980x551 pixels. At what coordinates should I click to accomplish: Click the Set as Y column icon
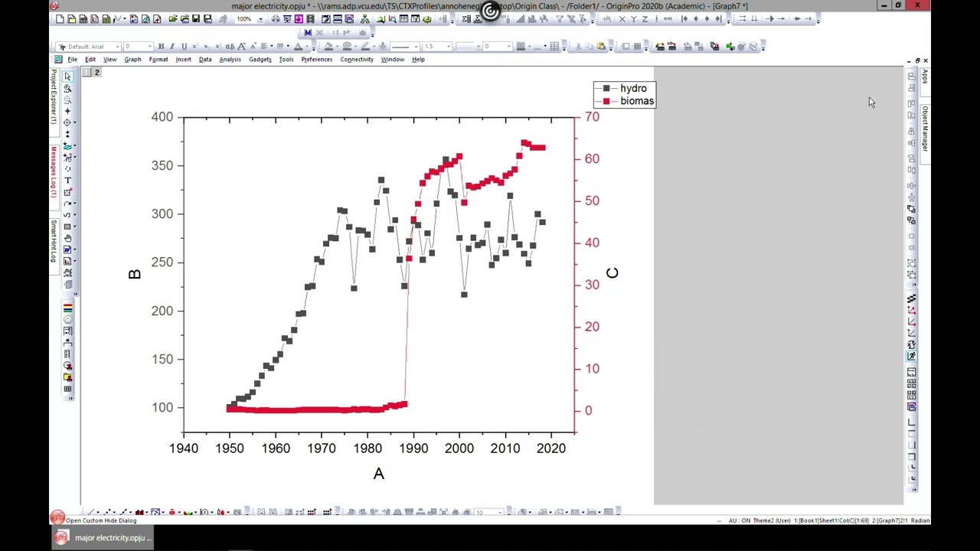click(633, 18)
